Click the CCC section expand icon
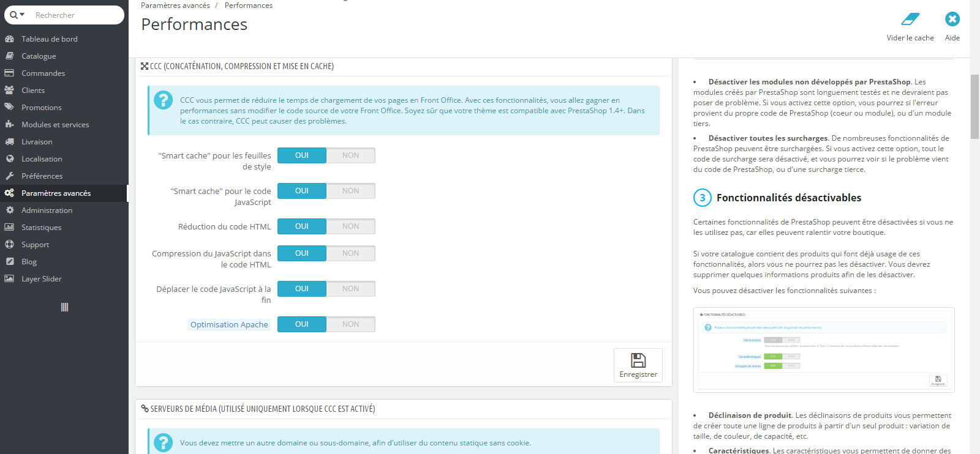The height and width of the screenshot is (454, 980). tap(145, 66)
